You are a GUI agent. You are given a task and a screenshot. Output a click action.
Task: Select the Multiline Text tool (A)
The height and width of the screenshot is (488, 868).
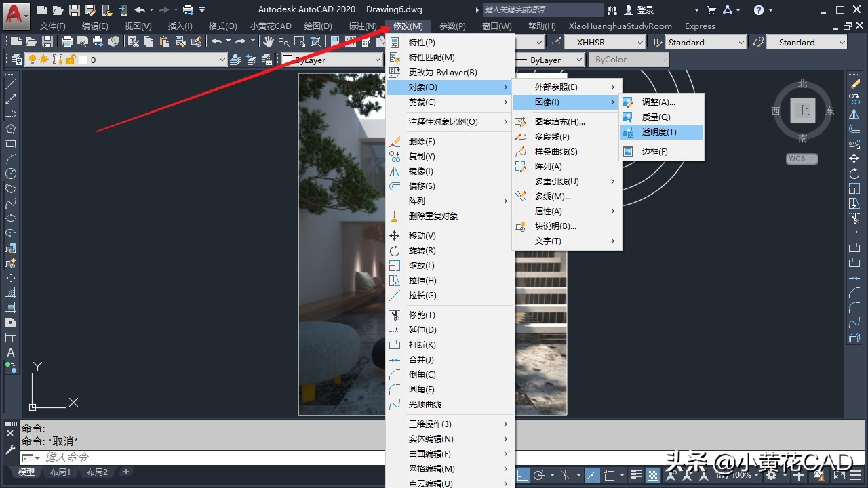[x=11, y=352]
